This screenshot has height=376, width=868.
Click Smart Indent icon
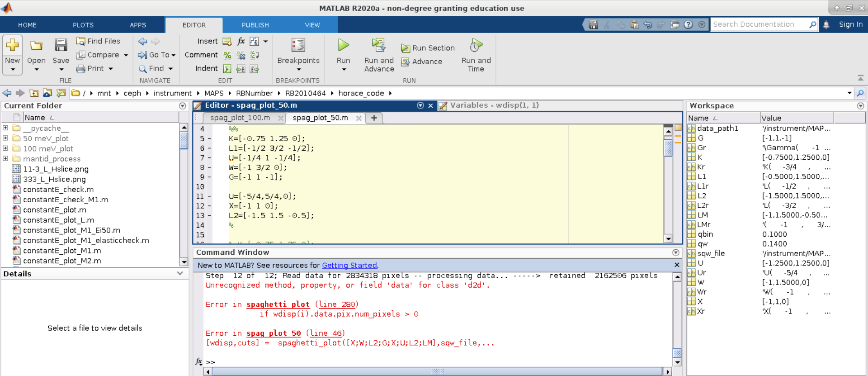227,69
